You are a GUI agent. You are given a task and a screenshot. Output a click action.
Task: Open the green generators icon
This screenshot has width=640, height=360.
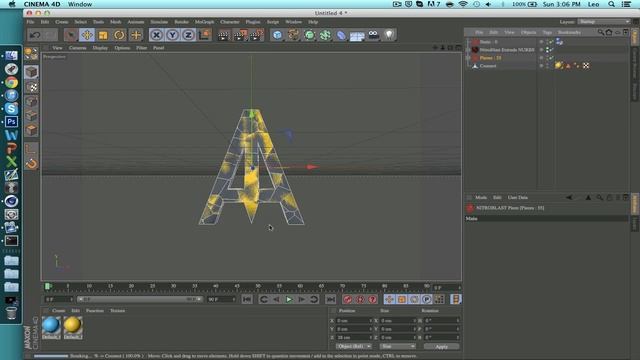[309, 35]
